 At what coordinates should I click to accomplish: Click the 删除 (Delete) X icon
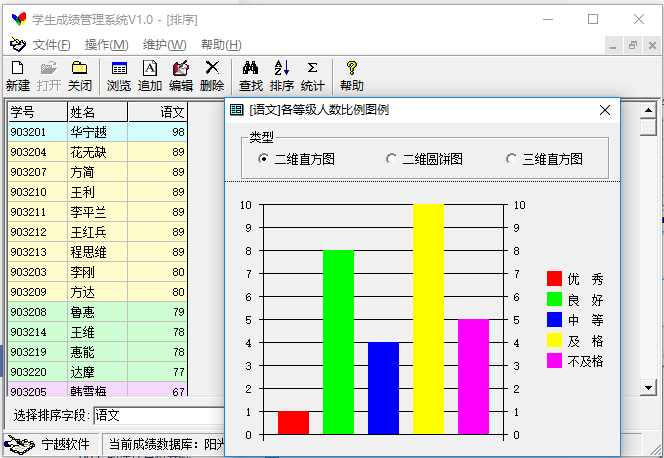coord(212,68)
